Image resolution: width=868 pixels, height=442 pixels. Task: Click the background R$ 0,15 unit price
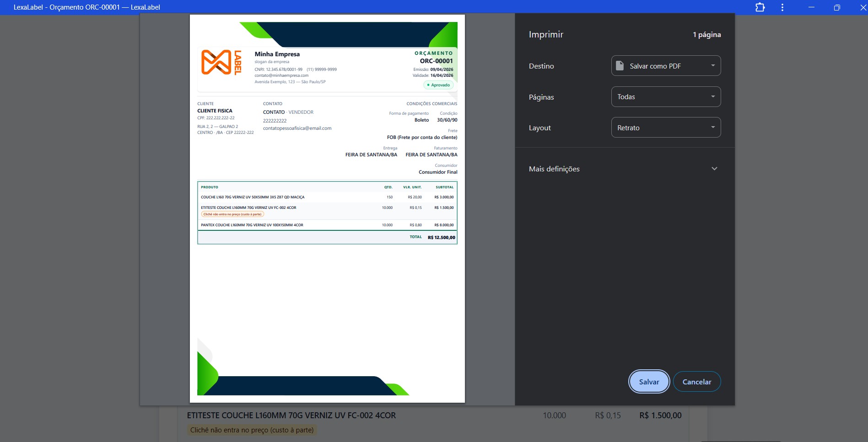[x=608, y=415]
